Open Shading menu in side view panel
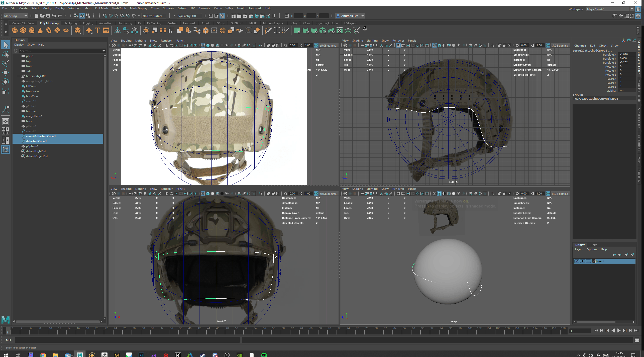 [357, 41]
